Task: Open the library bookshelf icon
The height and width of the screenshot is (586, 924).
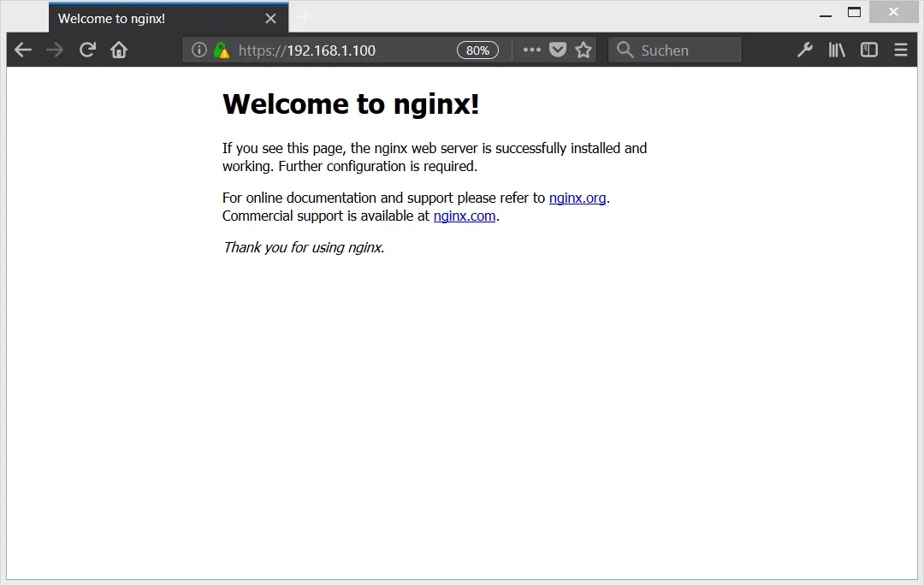Action: click(837, 50)
